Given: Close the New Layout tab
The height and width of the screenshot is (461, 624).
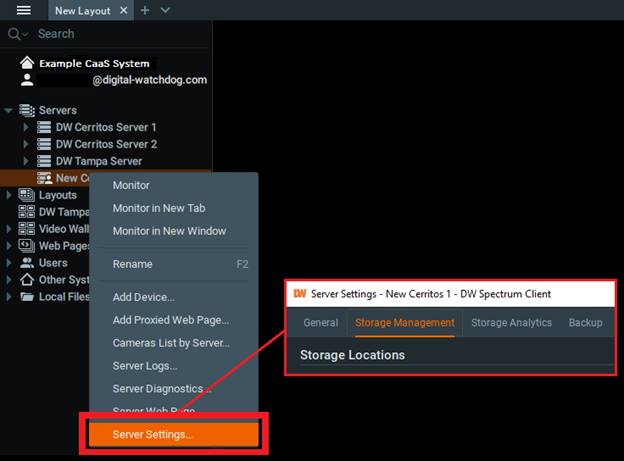Looking at the screenshot, I should (123, 10).
